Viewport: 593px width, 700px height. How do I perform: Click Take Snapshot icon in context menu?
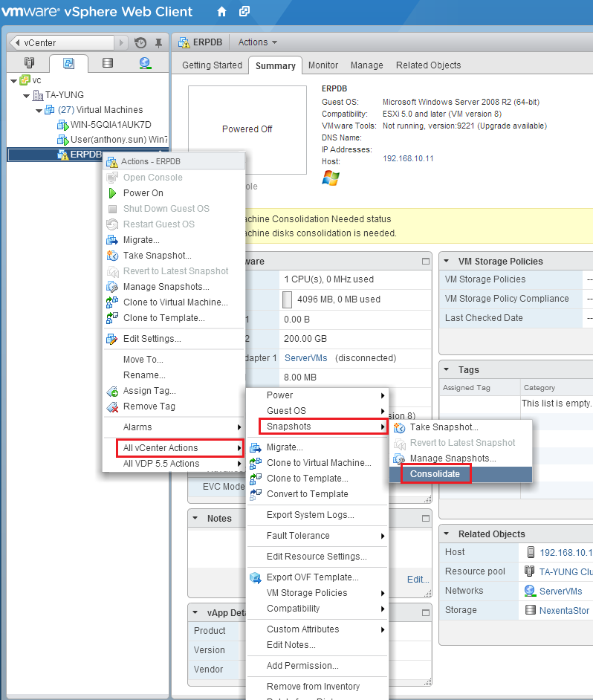pyautogui.click(x=112, y=256)
